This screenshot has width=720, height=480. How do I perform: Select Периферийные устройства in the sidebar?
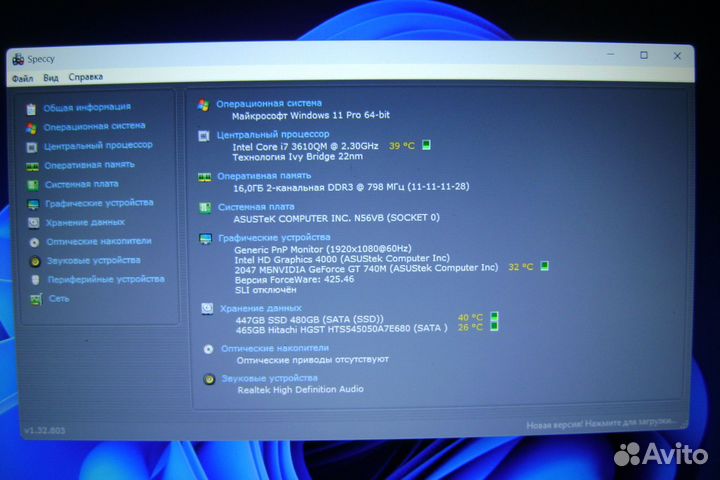[105, 279]
